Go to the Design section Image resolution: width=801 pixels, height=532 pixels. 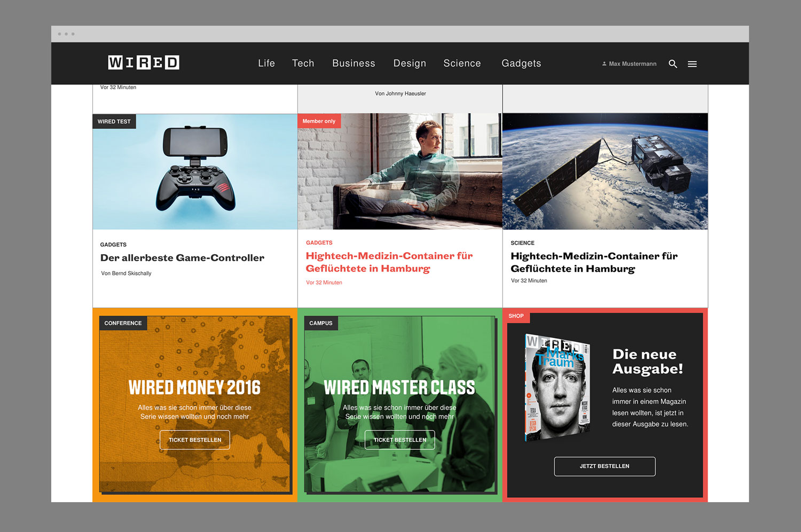[x=410, y=63]
